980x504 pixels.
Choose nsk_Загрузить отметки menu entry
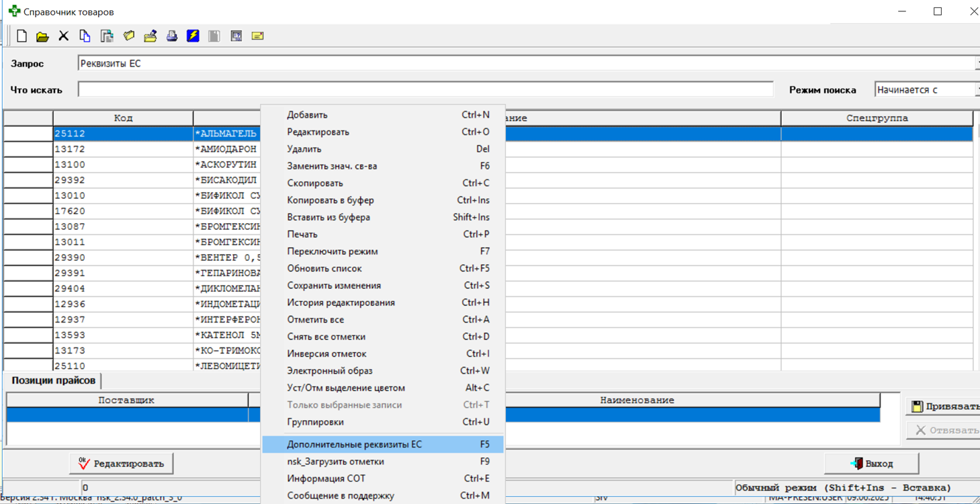point(382,462)
